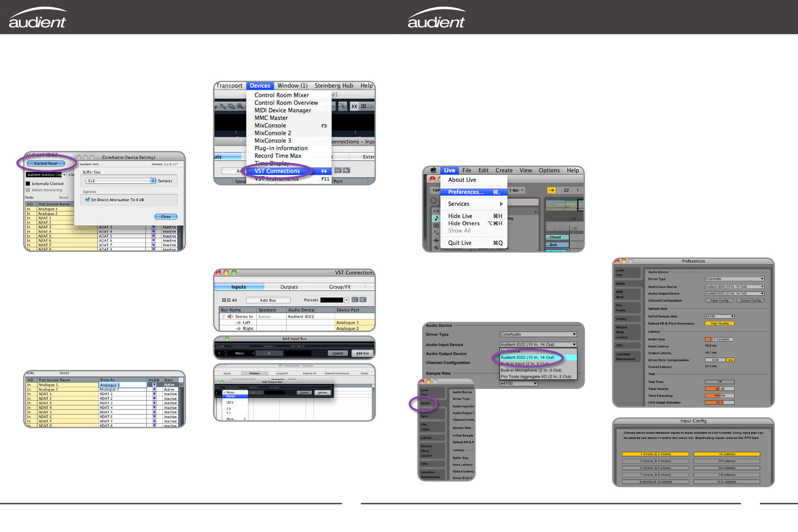Toggle Test Tone Off switch

[720, 382]
